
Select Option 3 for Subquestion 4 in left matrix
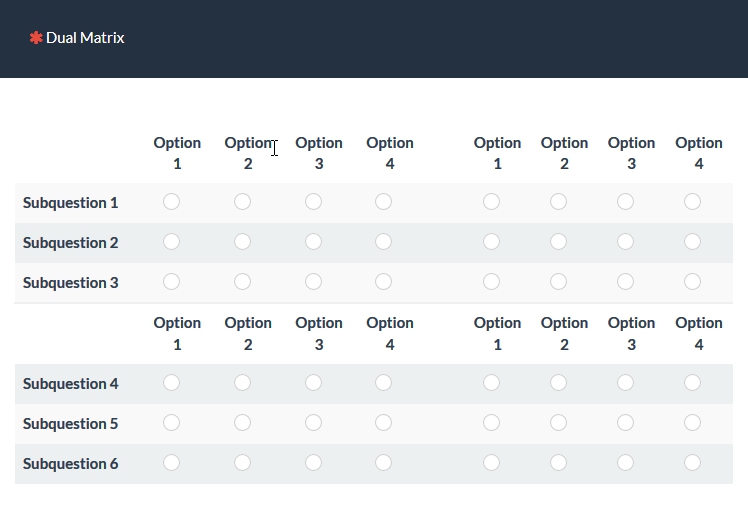click(313, 383)
